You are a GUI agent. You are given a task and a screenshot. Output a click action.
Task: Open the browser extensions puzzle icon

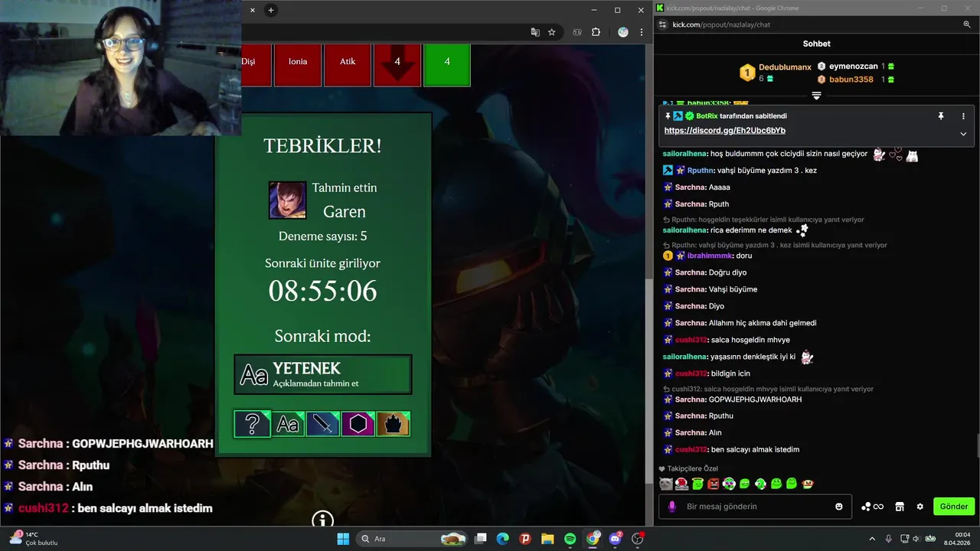tap(596, 32)
